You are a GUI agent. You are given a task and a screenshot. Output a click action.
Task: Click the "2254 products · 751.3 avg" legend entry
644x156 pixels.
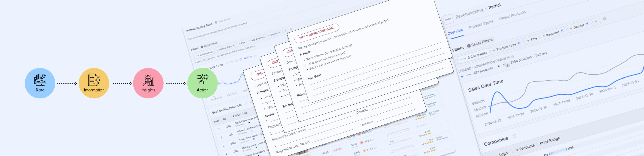pos(529,58)
